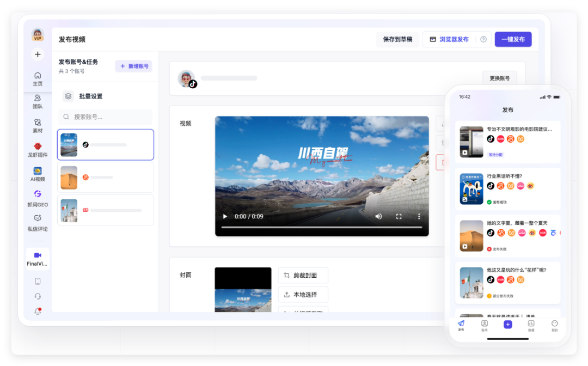The height and width of the screenshot is (366, 588).
Task: Tap the 部分发布失败 status label
Action: 500,296
